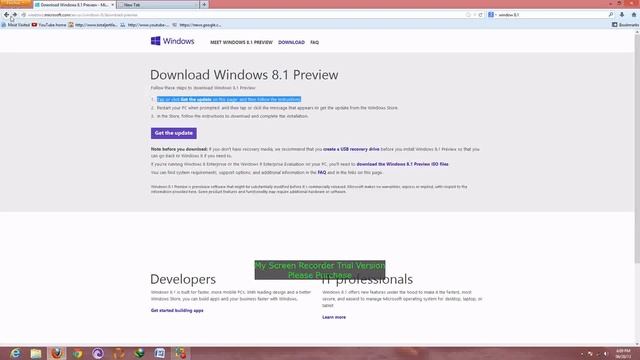
Task: Click Get started building apps link
Action: coord(177,311)
